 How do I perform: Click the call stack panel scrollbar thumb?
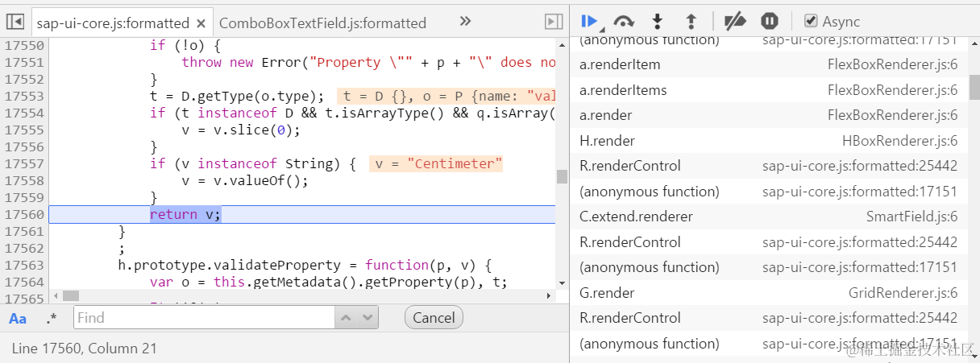click(974, 86)
